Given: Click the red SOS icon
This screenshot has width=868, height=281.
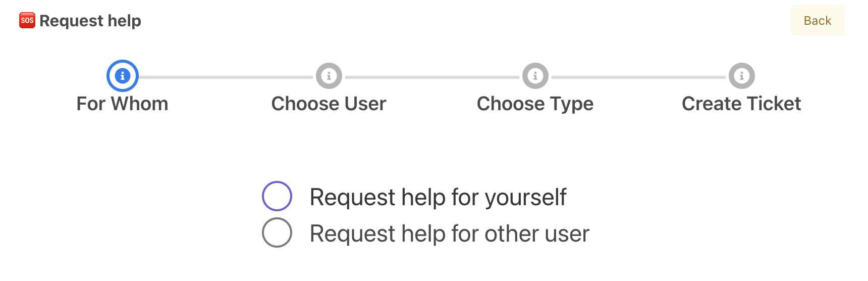Looking at the screenshot, I should click(x=27, y=21).
